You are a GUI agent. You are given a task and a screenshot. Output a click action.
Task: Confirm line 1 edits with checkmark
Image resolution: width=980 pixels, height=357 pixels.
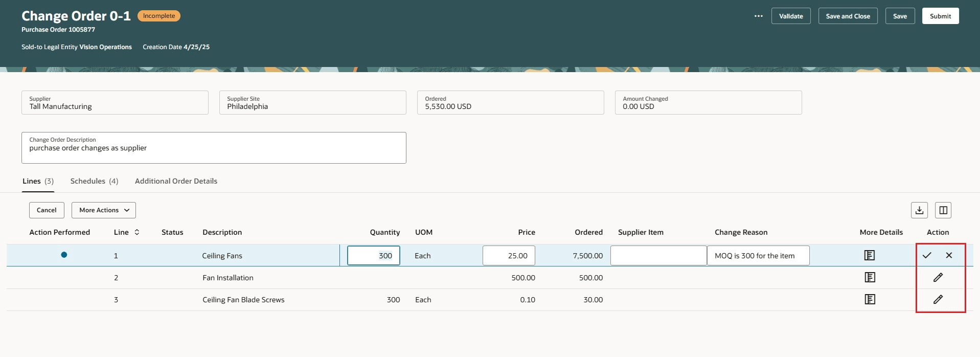[927, 255]
